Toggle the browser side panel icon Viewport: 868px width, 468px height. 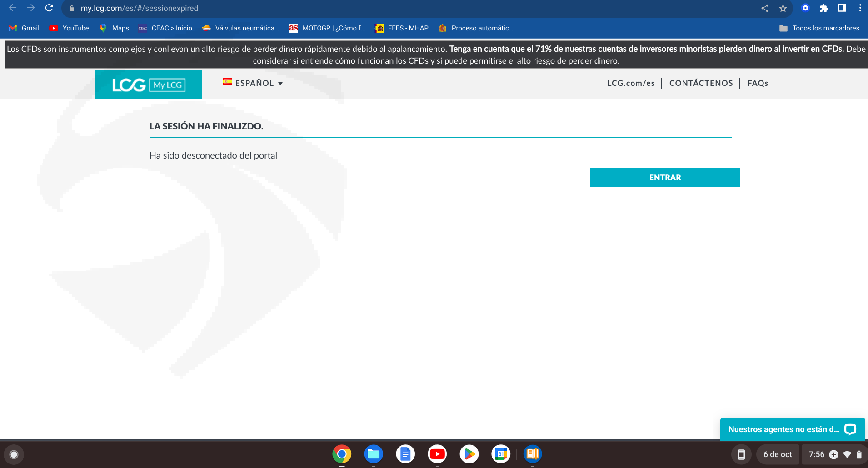click(842, 8)
